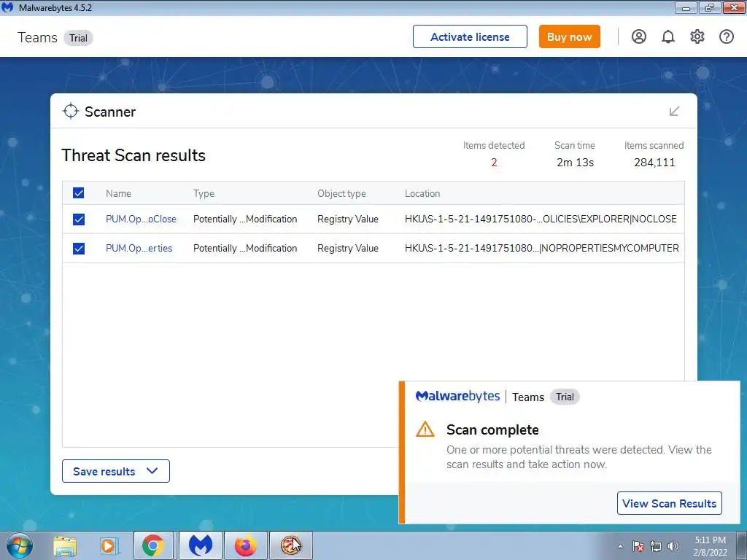Show hidden system tray icons
The height and width of the screenshot is (560, 747).
(x=620, y=546)
